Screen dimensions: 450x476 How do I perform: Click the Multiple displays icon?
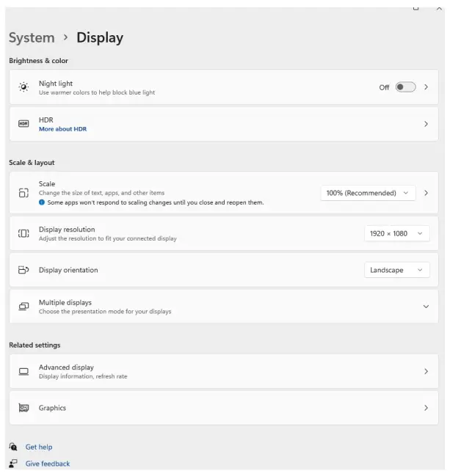pyautogui.click(x=23, y=307)
